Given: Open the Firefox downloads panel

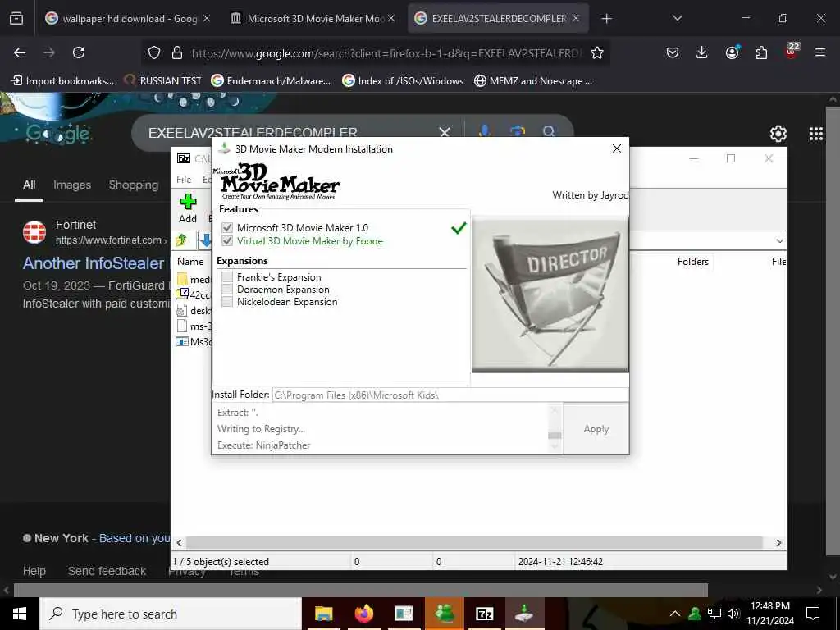Looking at the screenshot, I should point(702,52).
